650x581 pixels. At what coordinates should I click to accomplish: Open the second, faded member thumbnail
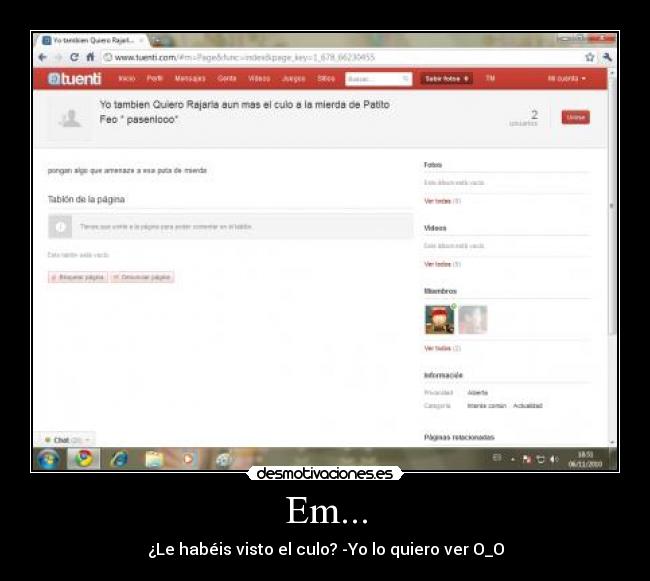[473, 320]
